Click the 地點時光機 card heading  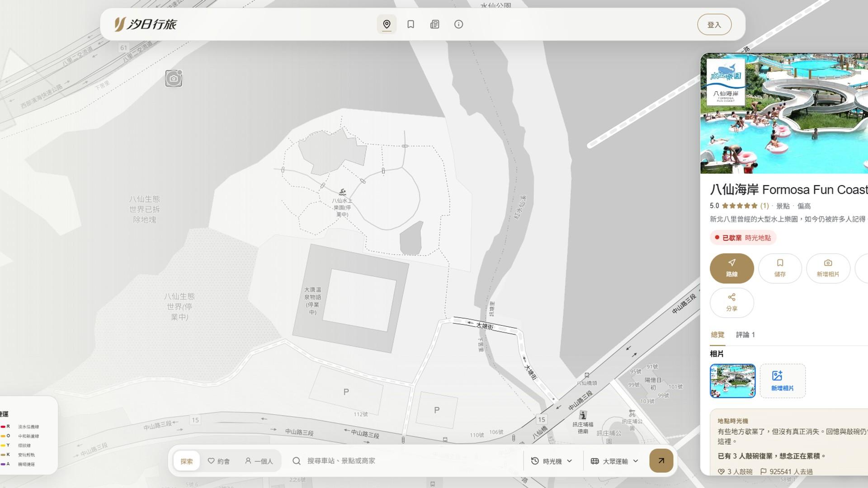(x=733, y=421)
